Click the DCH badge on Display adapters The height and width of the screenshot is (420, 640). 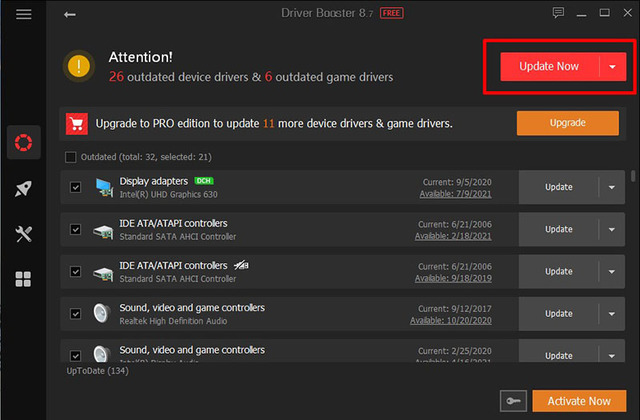click(204, 181)
